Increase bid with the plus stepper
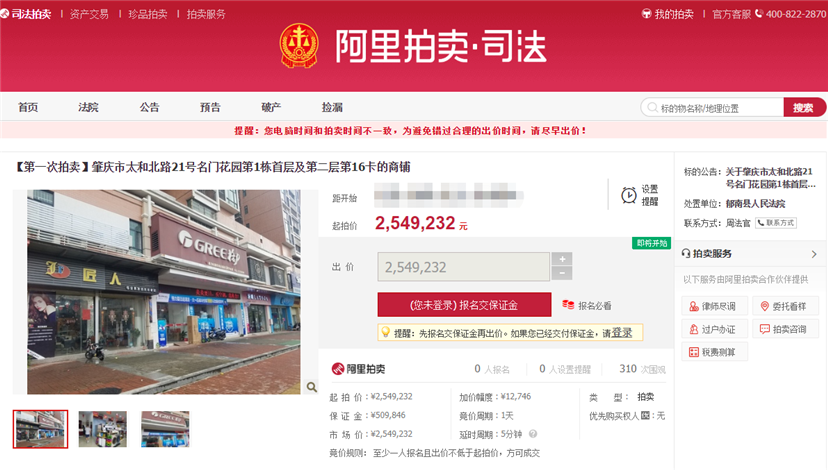Screen dimensions: 828x470 point(562,259)
